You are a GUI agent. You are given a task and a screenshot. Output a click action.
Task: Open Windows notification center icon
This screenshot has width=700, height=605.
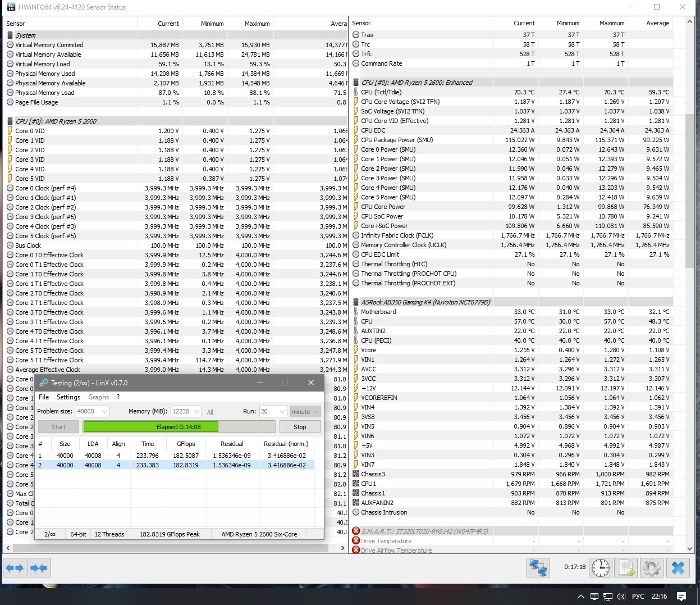click(681, 596)
